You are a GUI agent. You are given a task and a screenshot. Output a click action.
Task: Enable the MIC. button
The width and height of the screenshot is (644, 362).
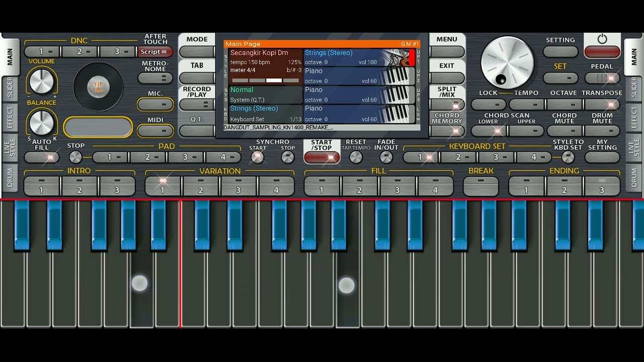(x=155, y=105)
